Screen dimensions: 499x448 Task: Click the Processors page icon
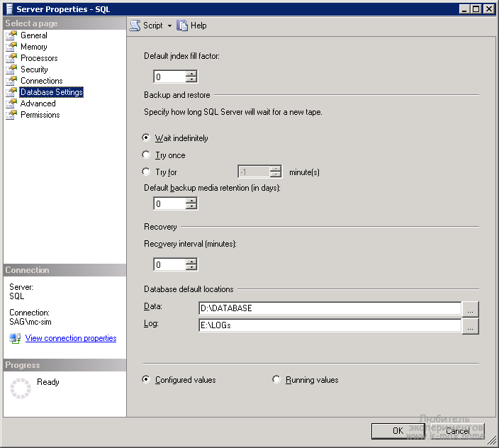point(11,58)
